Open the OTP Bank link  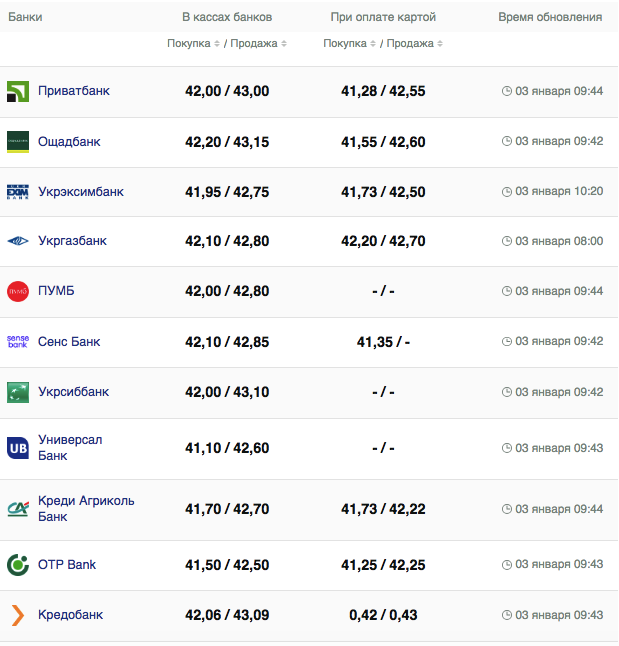pos(67,565)
